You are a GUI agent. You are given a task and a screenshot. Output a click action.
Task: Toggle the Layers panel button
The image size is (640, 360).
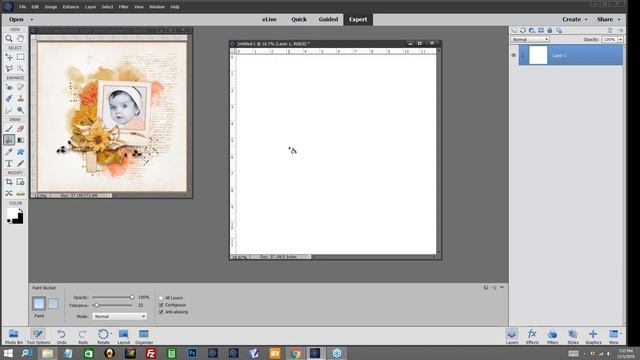click(512, 336)
